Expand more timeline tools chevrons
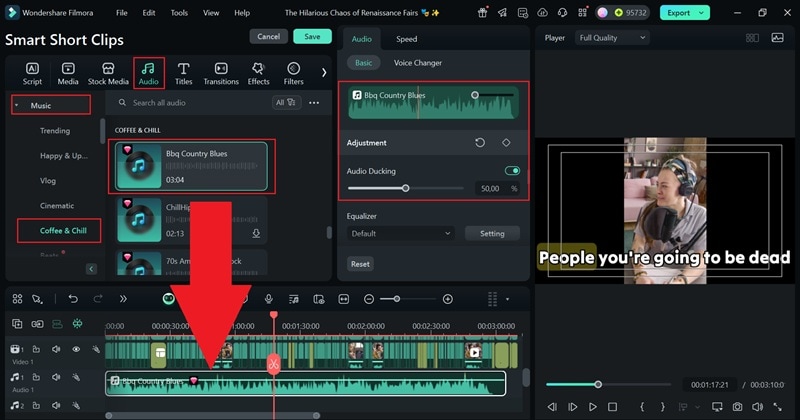The height and width of the screenshot is (420, 800). pyautogui.click(x=123, y=299)
